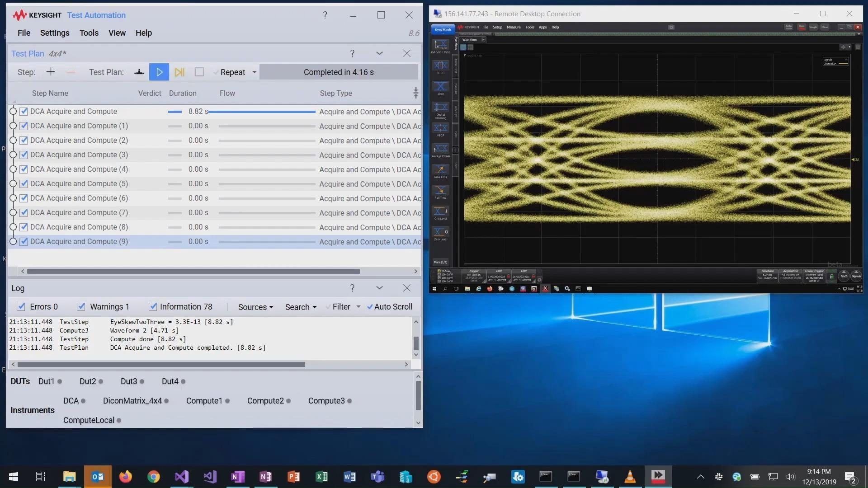Click the remove step minus icon

(71, 72)
